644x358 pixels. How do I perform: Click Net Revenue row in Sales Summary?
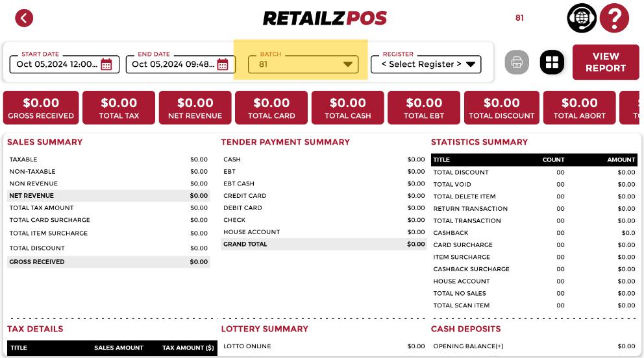pos(108,196)
